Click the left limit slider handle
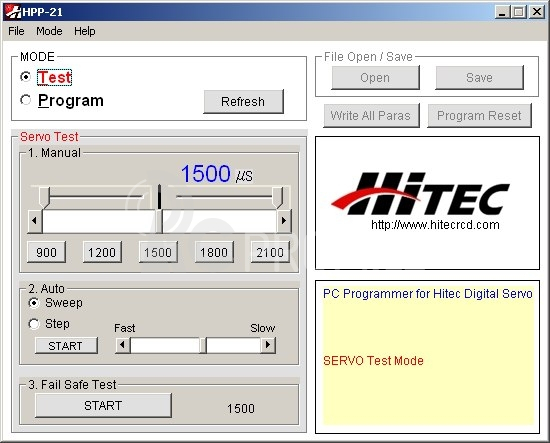 44,197
